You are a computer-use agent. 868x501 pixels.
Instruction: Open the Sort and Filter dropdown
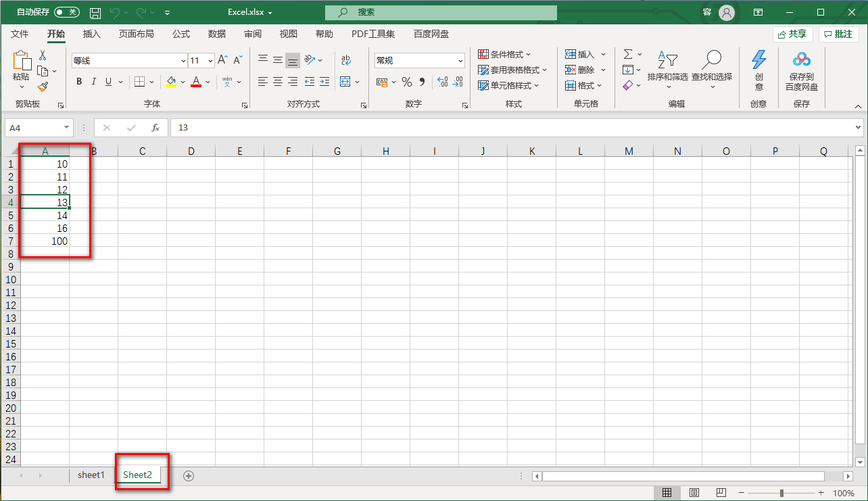pos(667,70)
